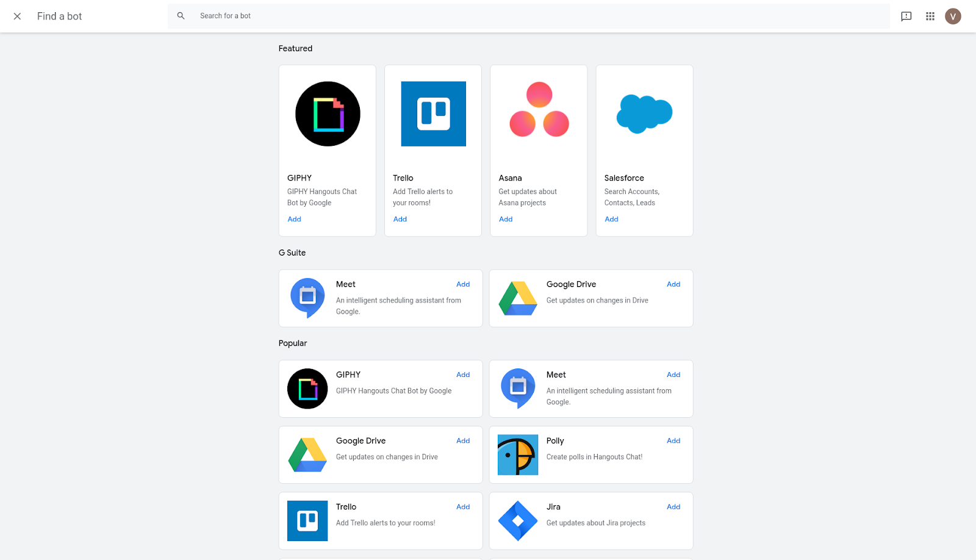Click the Featured section heading
Image resolution: width=976 pixels, height=560 pixels.
point(295,48)
